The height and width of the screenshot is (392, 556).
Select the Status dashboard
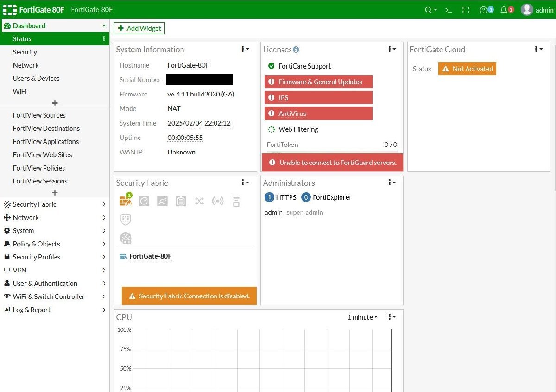click(55, 39)
